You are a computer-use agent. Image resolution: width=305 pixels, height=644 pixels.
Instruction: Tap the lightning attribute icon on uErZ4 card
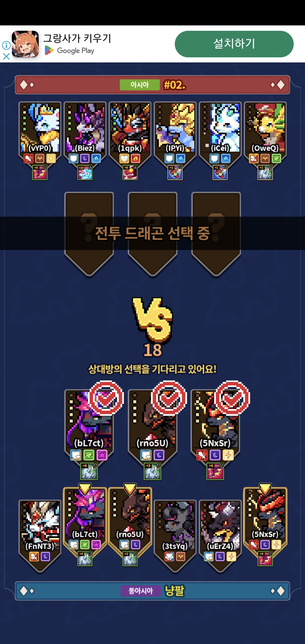pos(231,557)
